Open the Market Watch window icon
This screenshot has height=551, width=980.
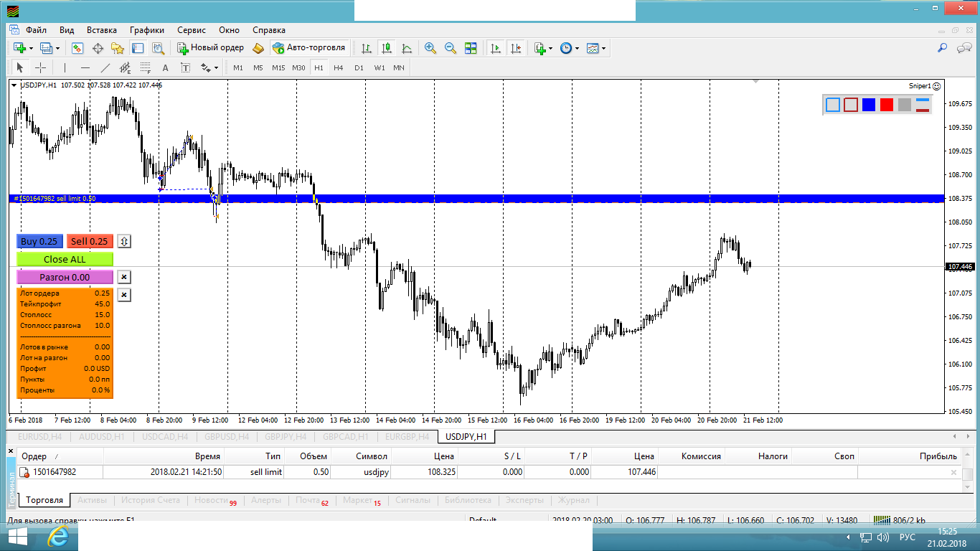tap(77, 48)
